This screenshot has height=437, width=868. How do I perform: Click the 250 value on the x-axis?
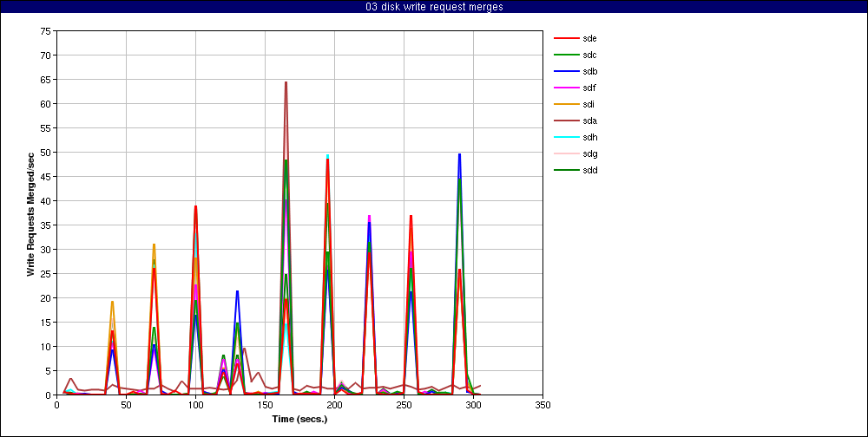404,406
